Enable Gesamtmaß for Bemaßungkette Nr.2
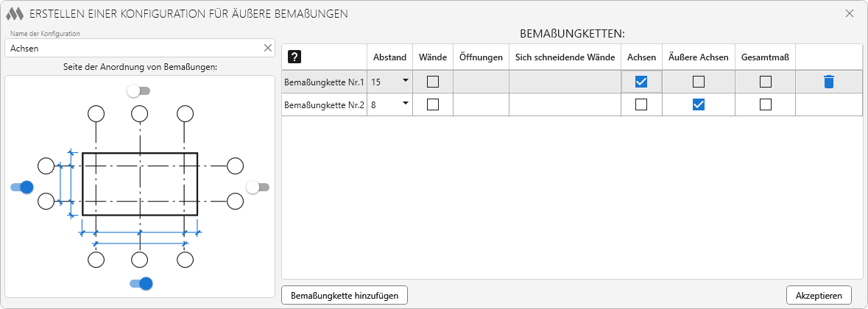868x309 pixels. [765, 104]
